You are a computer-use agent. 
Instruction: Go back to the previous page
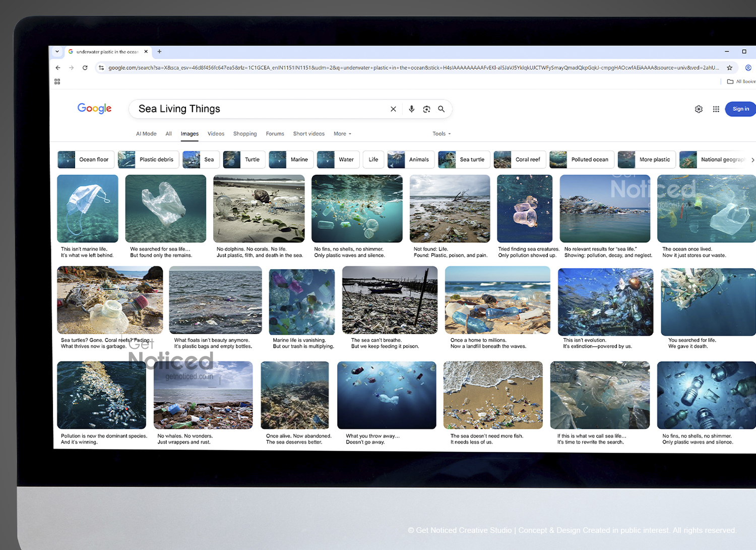tap(57, 67)
